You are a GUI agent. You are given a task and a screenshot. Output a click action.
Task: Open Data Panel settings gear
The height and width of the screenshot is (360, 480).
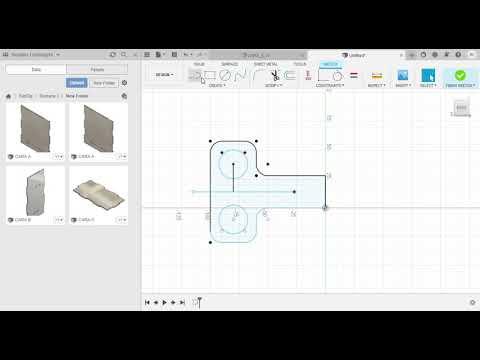click(x=124, y=83)
